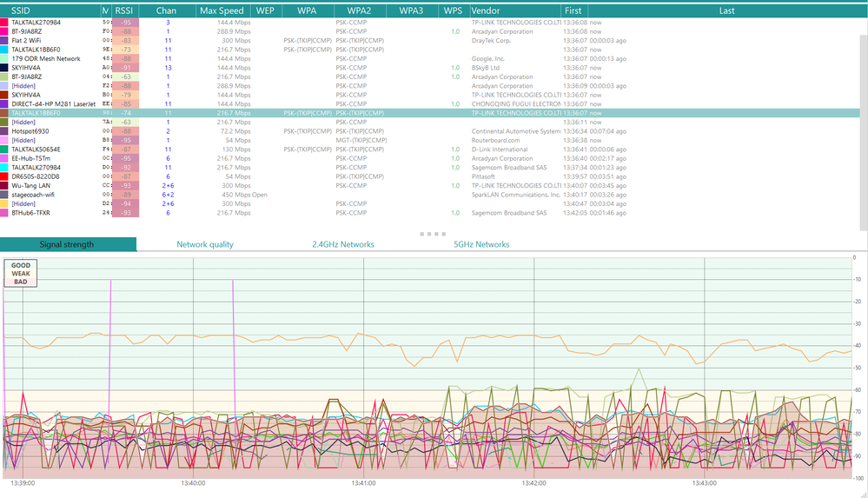Click the 72.2 Mbps max speed cell
Viewport: 868px width, 498px height.
(235, 131)
